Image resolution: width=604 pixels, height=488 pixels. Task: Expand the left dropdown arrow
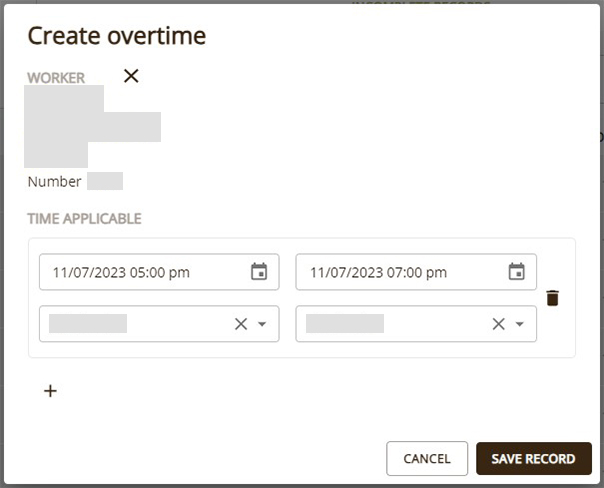pos(262,324)
